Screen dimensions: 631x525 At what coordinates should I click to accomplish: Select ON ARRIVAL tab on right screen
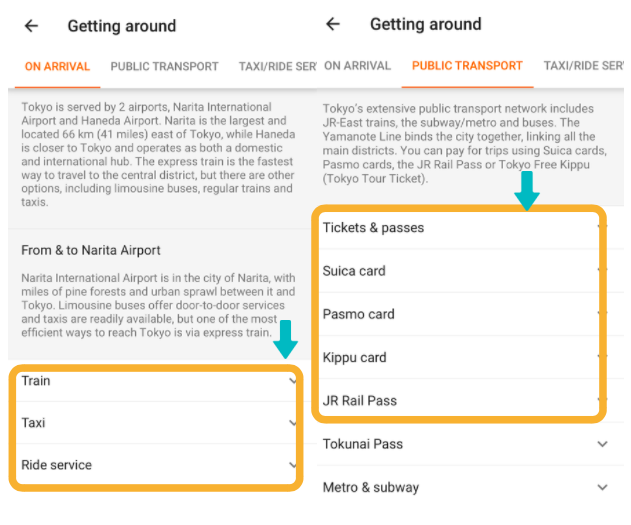click(x=357, y=66)
